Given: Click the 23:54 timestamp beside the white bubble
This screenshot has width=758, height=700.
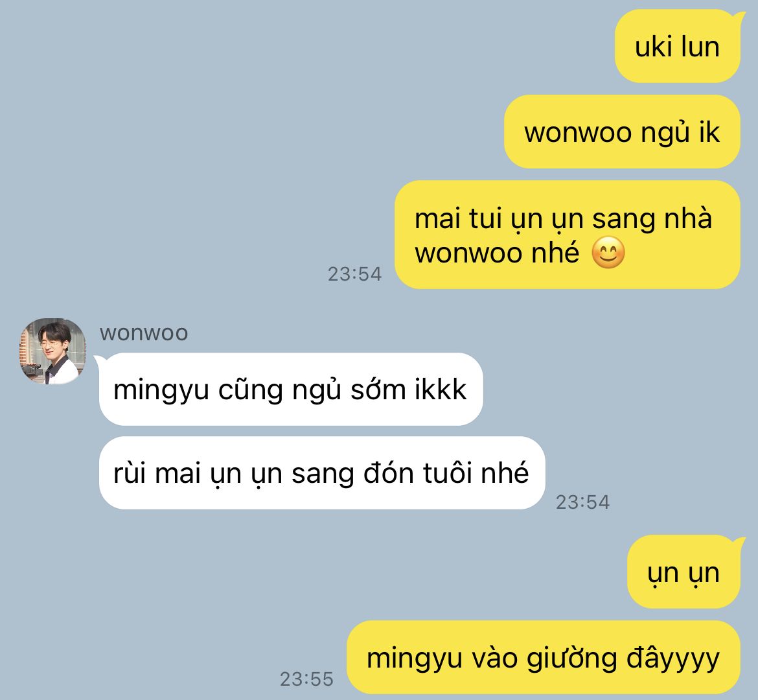Looking at the screenshot, I should [x=582, y=502].
